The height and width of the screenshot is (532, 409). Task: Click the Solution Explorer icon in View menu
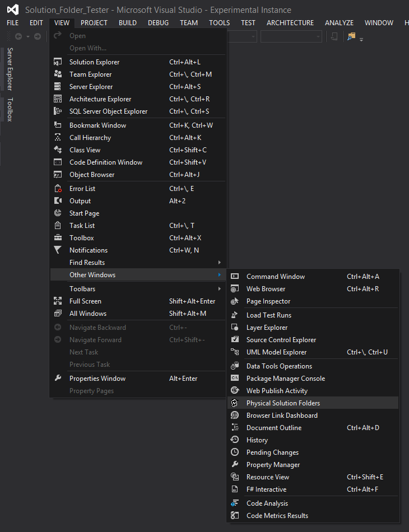58,62
